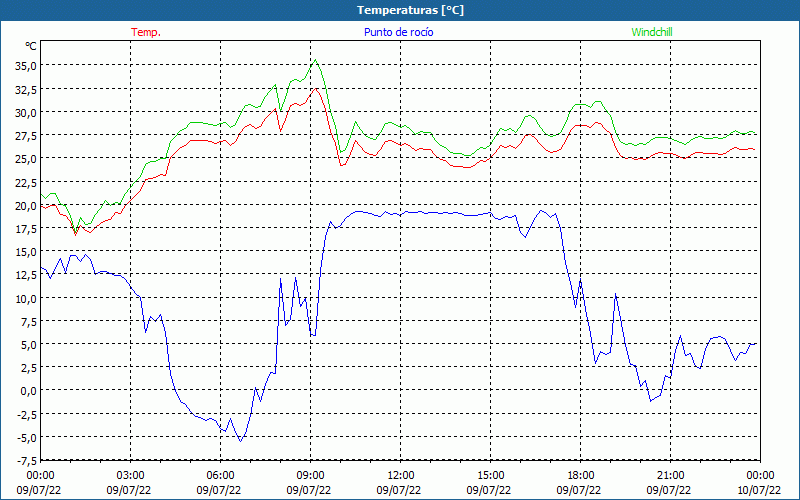Click the '06:00' time label
The width and height of the screenshot is (800, 500).
pos(220,476)
